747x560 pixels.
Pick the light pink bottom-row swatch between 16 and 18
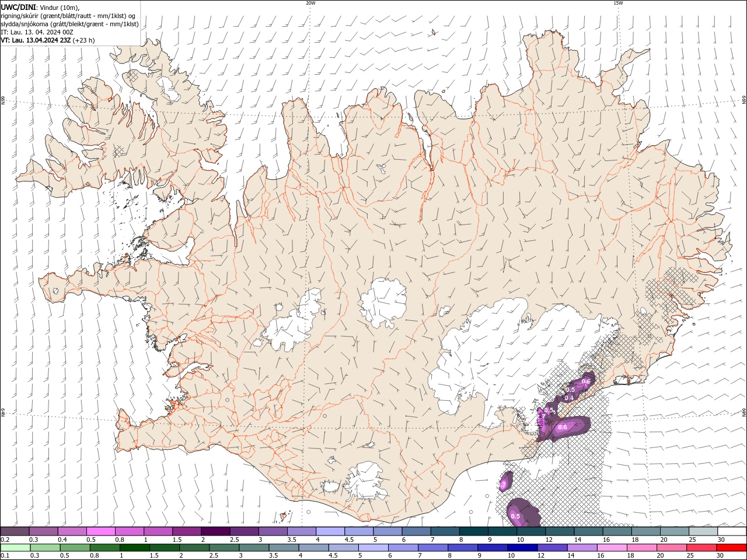(612, 548)
